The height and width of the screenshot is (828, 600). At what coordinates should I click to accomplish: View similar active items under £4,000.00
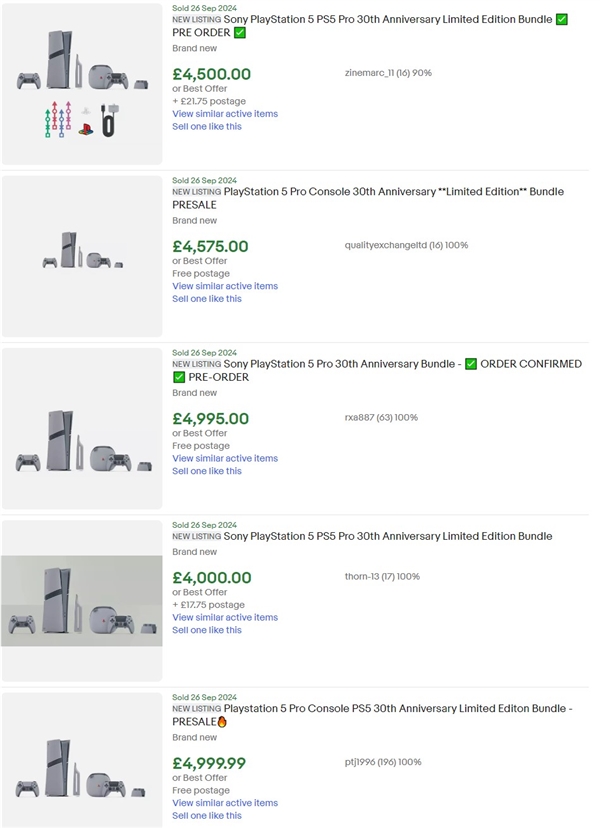(225, 617)
